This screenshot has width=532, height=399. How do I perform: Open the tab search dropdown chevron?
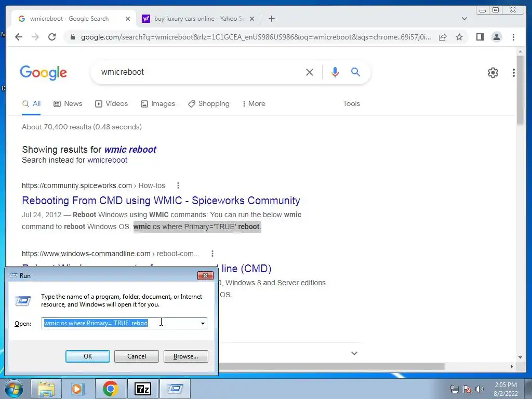click(464, 19)
